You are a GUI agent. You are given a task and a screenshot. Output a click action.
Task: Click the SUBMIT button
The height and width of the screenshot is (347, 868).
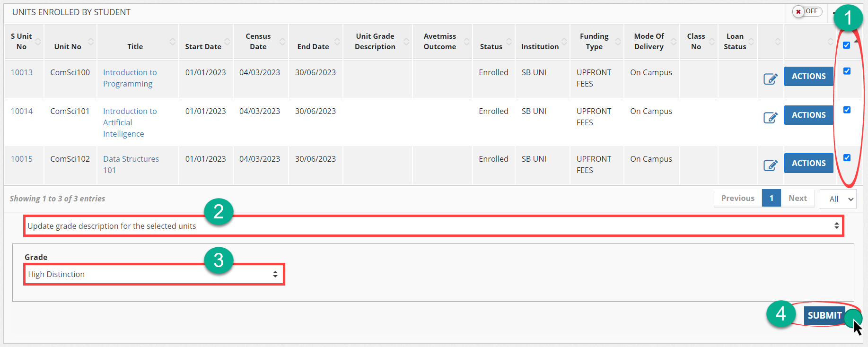824,315
